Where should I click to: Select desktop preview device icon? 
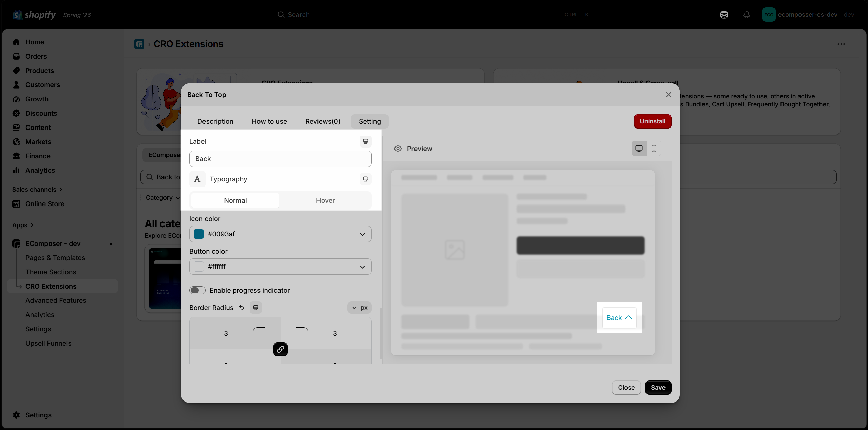[639, 149]
